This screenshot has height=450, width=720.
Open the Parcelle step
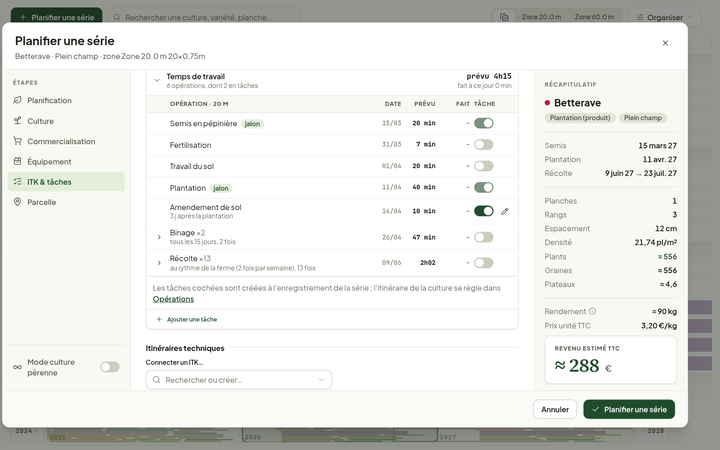pos(66,202)
